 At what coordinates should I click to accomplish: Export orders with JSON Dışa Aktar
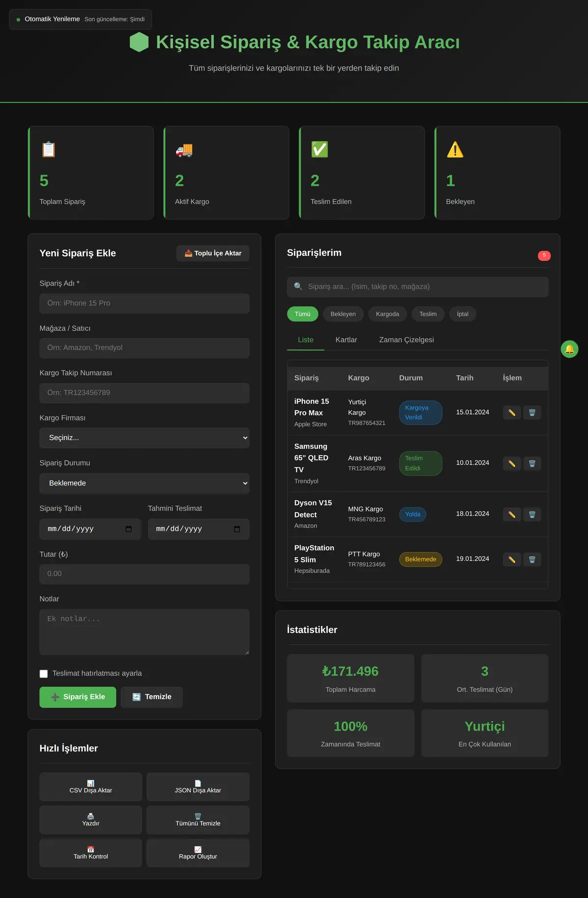click(x=198, y=787)
